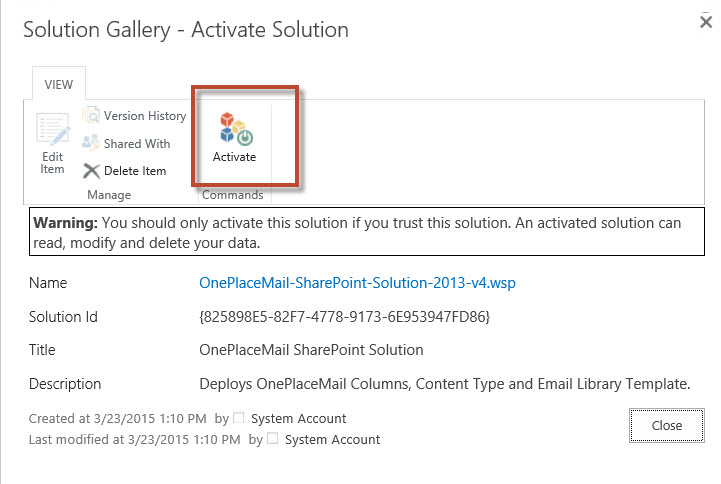Click the Shared With people icon
Image resolution: width=721 pixels, height=484 pixels.
click(91, 143)
